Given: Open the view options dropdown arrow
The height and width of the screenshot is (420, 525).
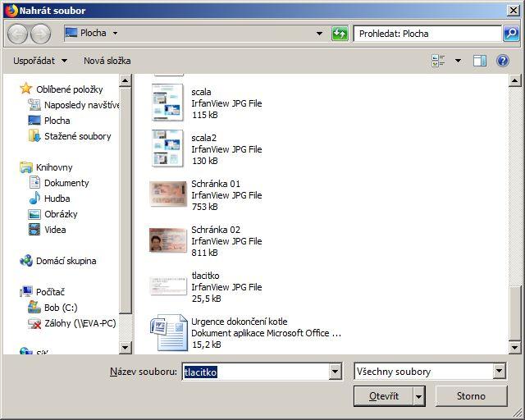Looking at the screenshot, I should point(458,61).
